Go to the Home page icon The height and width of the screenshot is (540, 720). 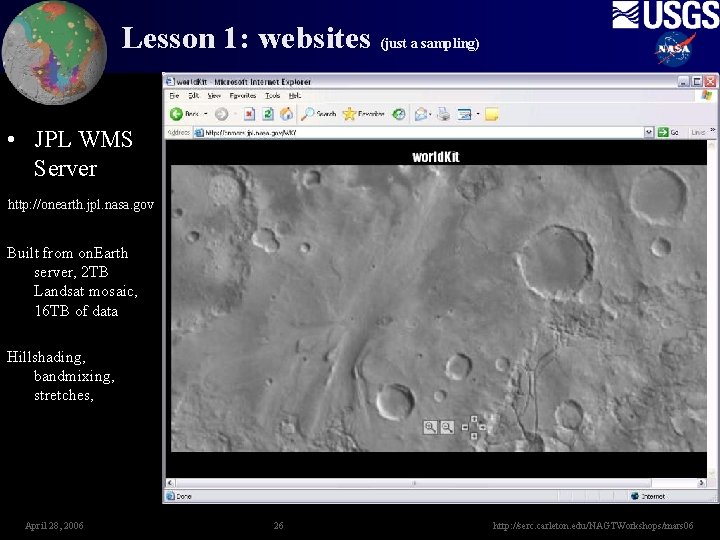287,113
